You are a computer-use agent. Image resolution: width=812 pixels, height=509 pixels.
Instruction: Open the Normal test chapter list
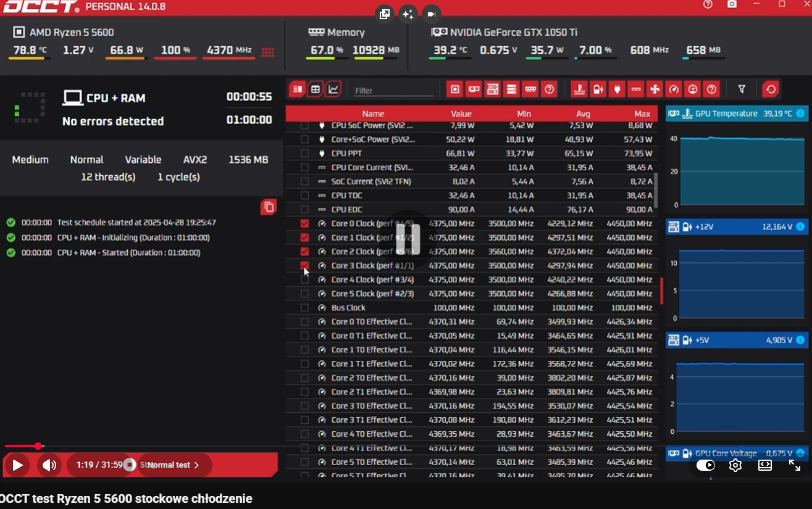tap(174, 465)
